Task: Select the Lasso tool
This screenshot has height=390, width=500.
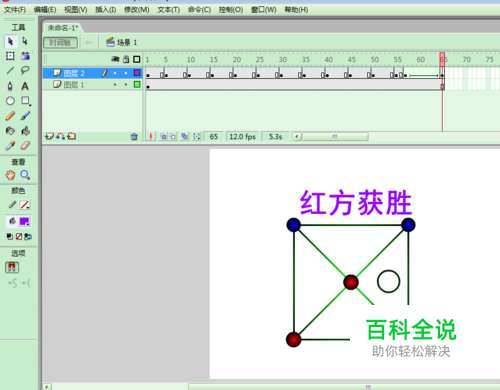Action: pyautogui.click(x=25, y=70)
